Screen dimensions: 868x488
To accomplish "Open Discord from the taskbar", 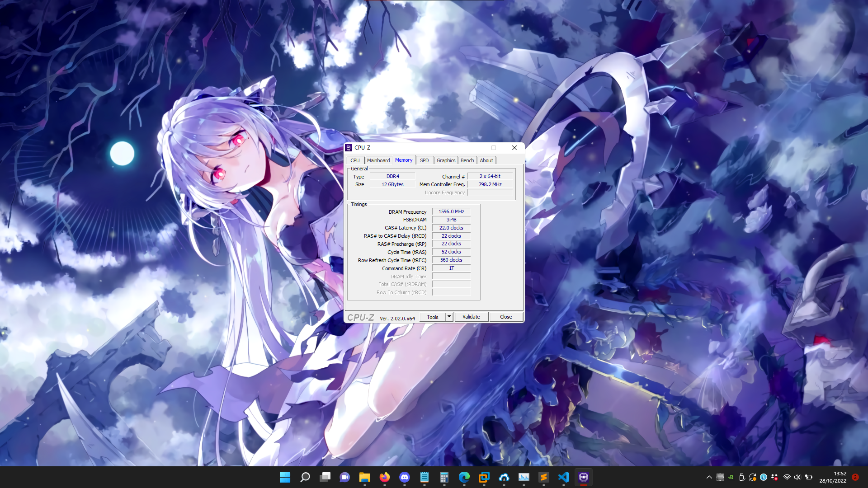I will [x=405, y=477].
